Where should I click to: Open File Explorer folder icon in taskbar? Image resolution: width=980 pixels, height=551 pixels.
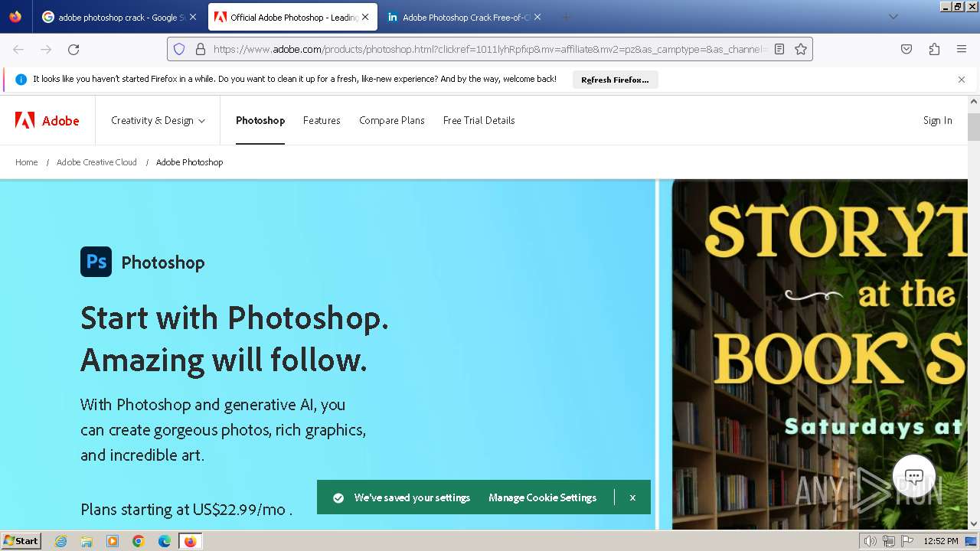pyautogui.click(x=87, y=541)
